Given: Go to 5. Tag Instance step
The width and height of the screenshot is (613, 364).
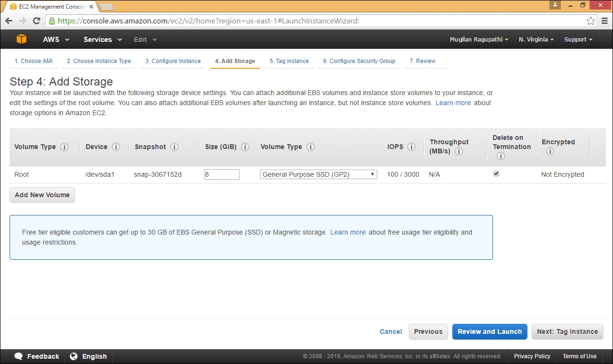Looking at the screenshot, I should pyautogui.click(x=289, y=61).
